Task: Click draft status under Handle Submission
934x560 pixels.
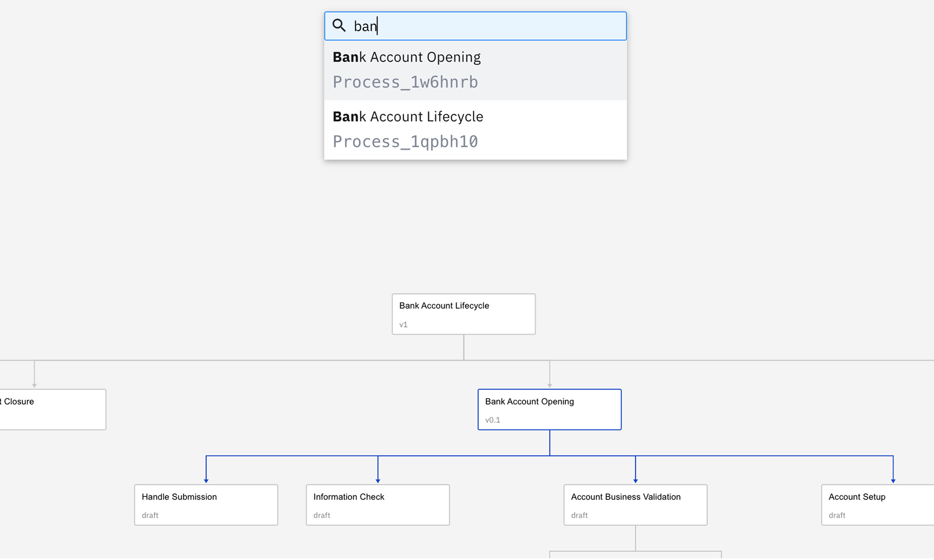Action: (150, 516)
